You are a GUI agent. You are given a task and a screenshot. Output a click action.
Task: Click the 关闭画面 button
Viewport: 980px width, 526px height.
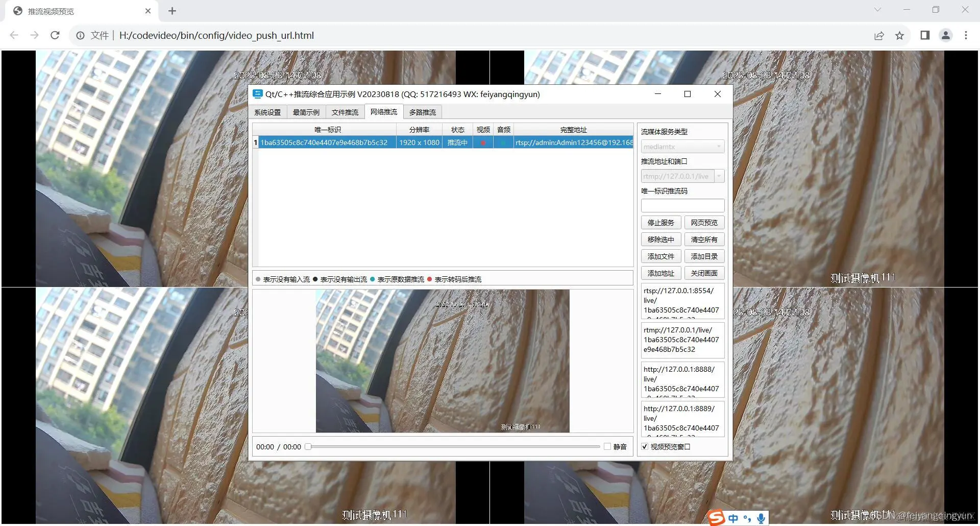click(704, 273)
